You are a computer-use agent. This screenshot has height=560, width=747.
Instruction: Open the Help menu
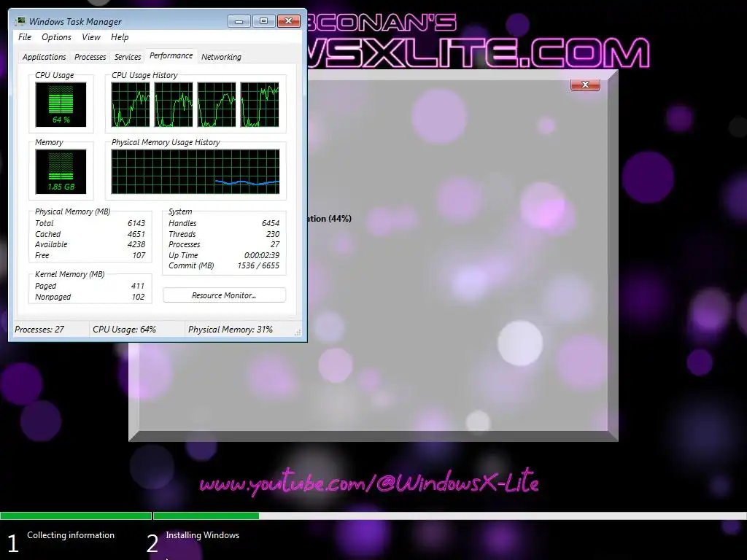point(120,37)
